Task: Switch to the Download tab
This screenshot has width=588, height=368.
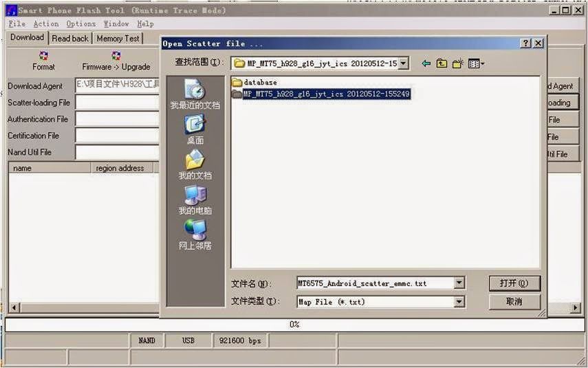Action: tap(27, 38)
